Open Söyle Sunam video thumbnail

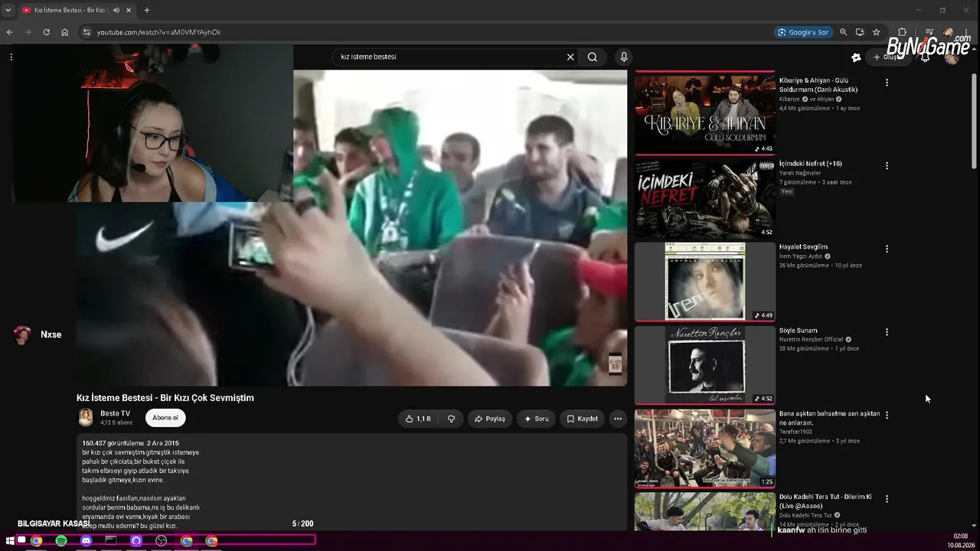coord(704,365)
